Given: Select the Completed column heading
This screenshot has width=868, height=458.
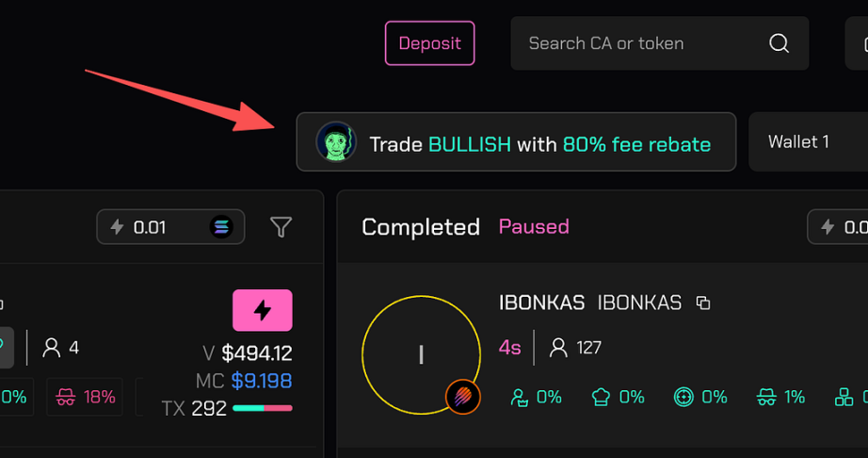Looking at the screenshot, I should 421,227.
